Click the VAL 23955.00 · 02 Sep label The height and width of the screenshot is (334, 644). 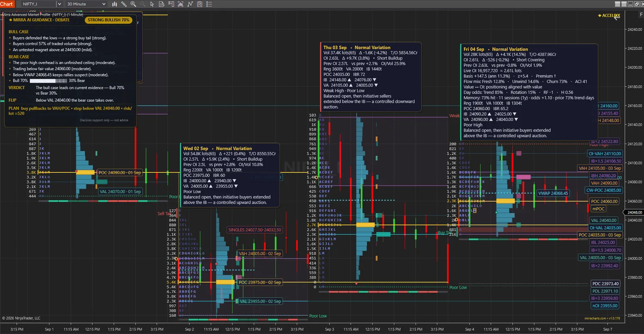[x=260, y=301]
